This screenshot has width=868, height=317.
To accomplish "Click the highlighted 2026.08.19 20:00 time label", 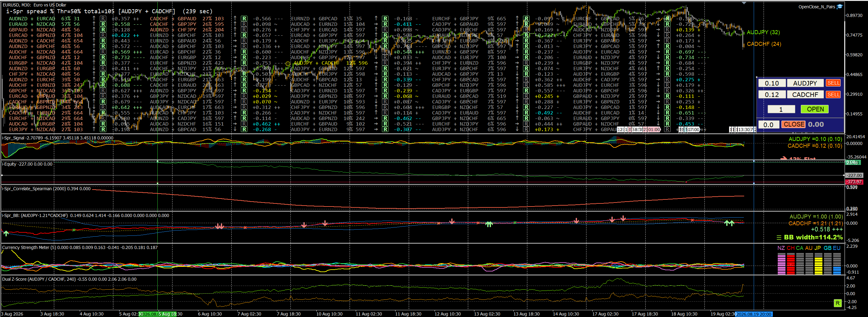I will point(753,314).
